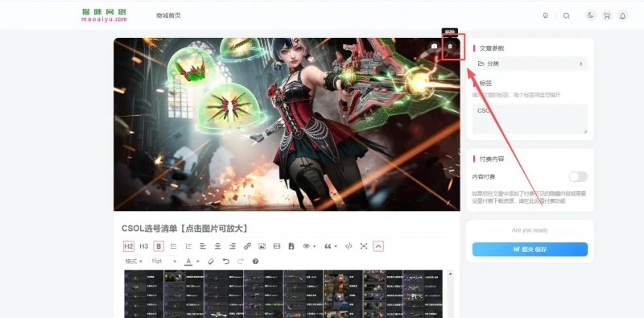Clear formatting with eraser icon

click(211, 262)
